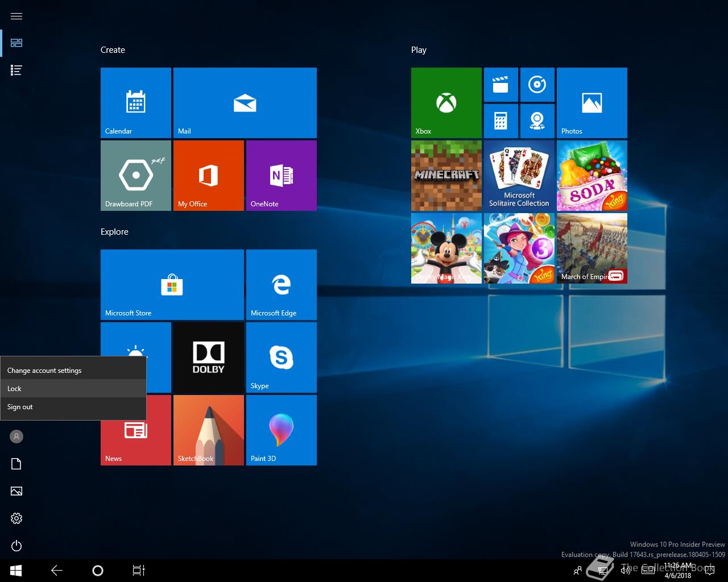Screen dimensions: 728x582
Task: Click the user account icon
Action: coord(16,436)
